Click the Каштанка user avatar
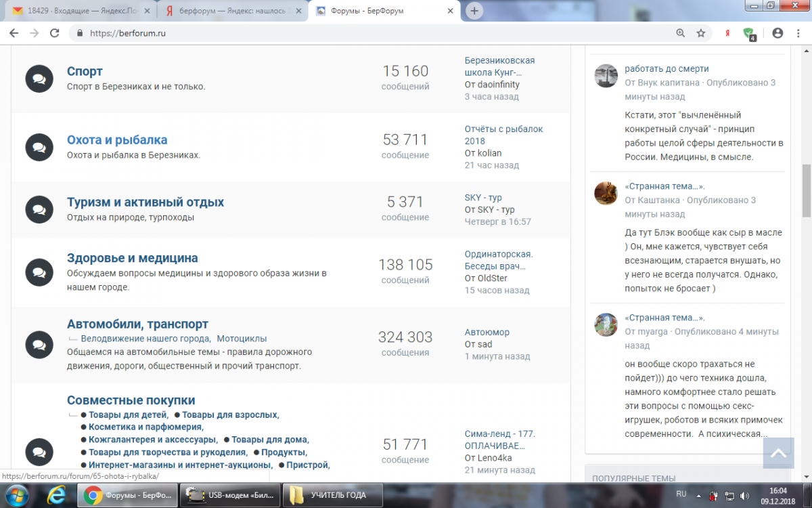The image size is (812, 508). point(606,193)
